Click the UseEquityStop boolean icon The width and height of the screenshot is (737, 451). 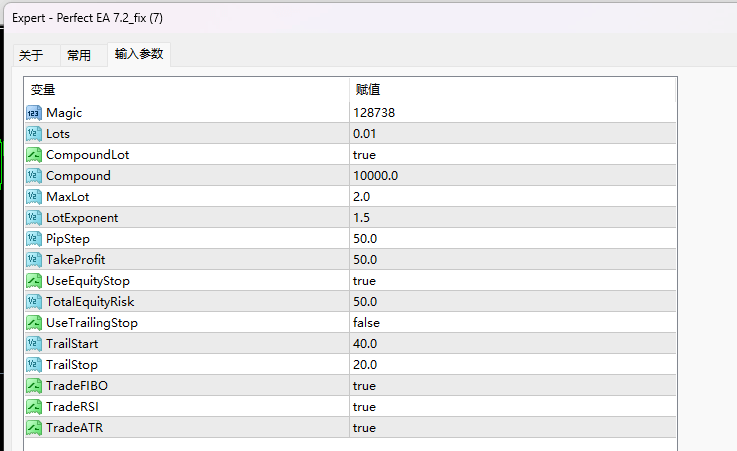point(33,281)
